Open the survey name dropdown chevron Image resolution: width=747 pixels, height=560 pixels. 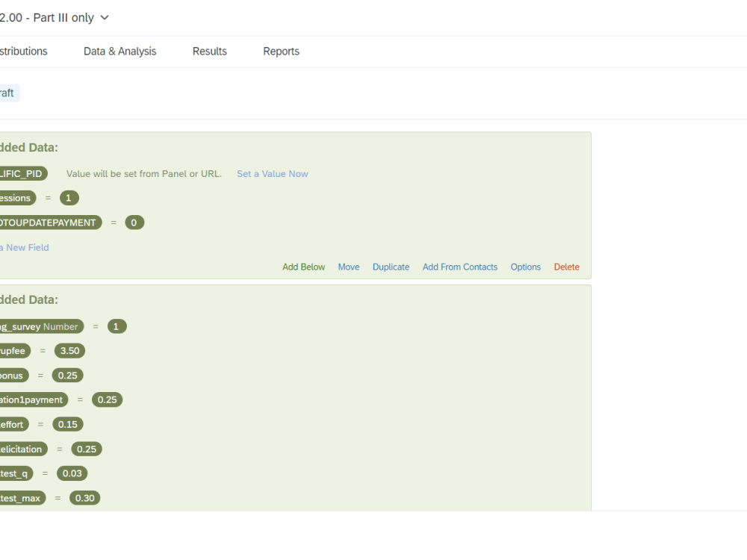click(x=104, y=17)
